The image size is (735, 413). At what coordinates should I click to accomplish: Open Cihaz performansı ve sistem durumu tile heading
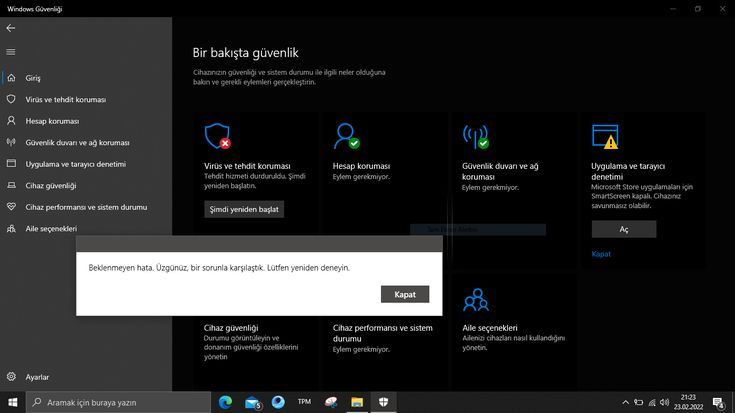click(382, 333)
